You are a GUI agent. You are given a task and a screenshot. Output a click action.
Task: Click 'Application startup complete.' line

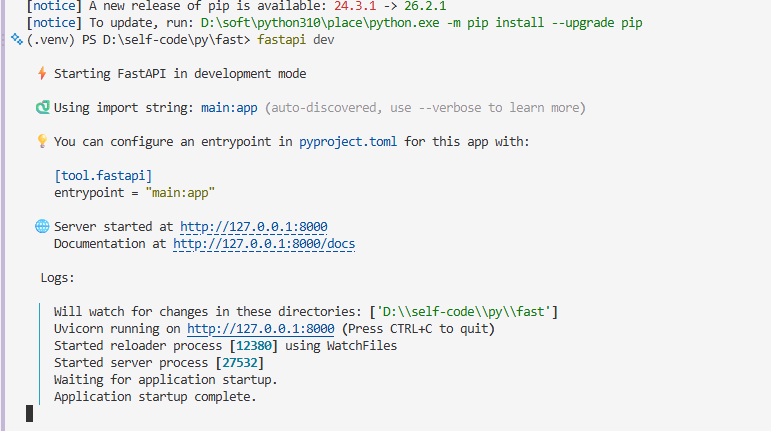155,397
